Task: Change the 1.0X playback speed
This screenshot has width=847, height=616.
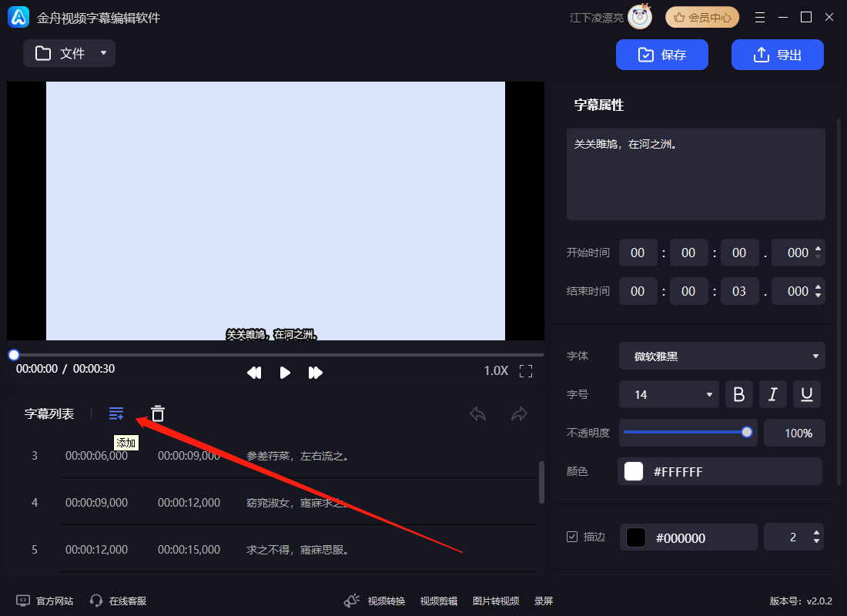Action: (496, 370)
